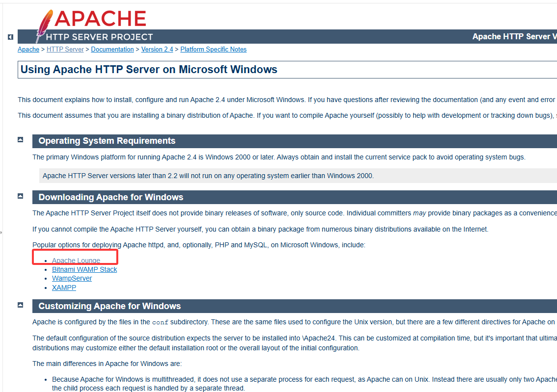Click the Downloading Apache for Windows heading
Screen dimensions: 557x392
point(111,197)
